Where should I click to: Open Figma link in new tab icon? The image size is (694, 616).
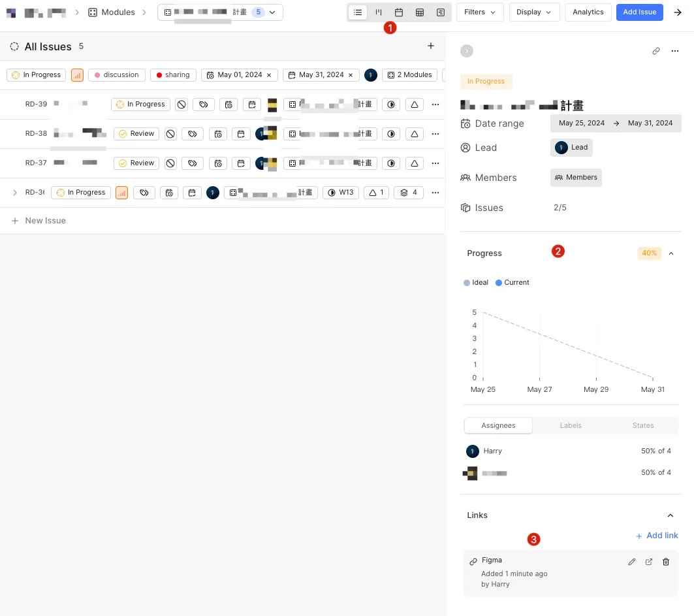[x=649, y=562]
